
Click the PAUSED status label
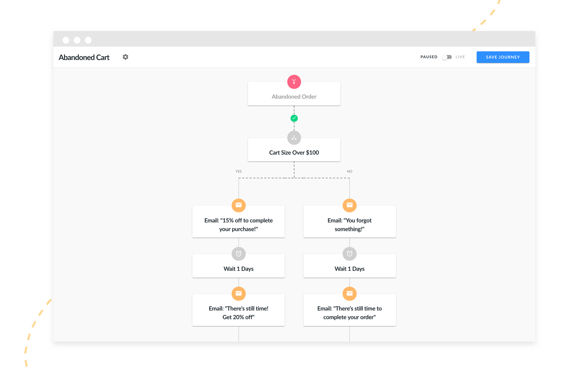(429, 57)
